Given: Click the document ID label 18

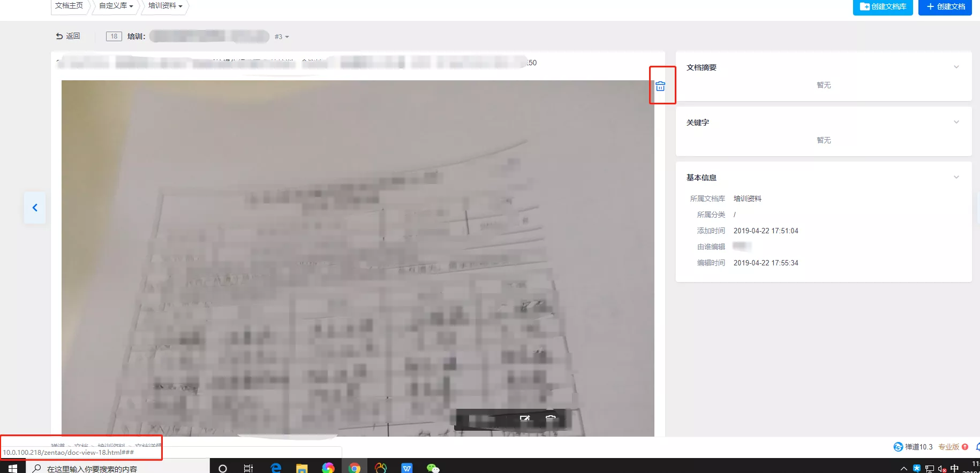Looking at the screenshot, I should point(114,36).
